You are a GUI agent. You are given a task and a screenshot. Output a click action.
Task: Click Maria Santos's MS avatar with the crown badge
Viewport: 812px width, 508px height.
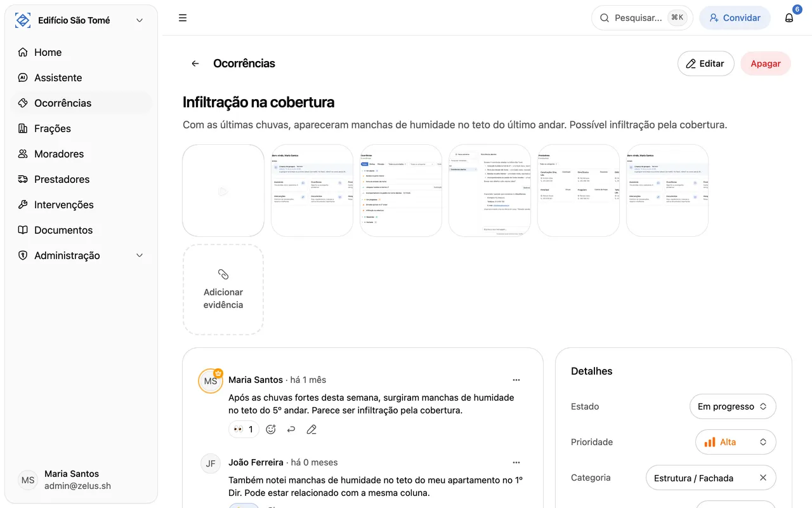211,381
